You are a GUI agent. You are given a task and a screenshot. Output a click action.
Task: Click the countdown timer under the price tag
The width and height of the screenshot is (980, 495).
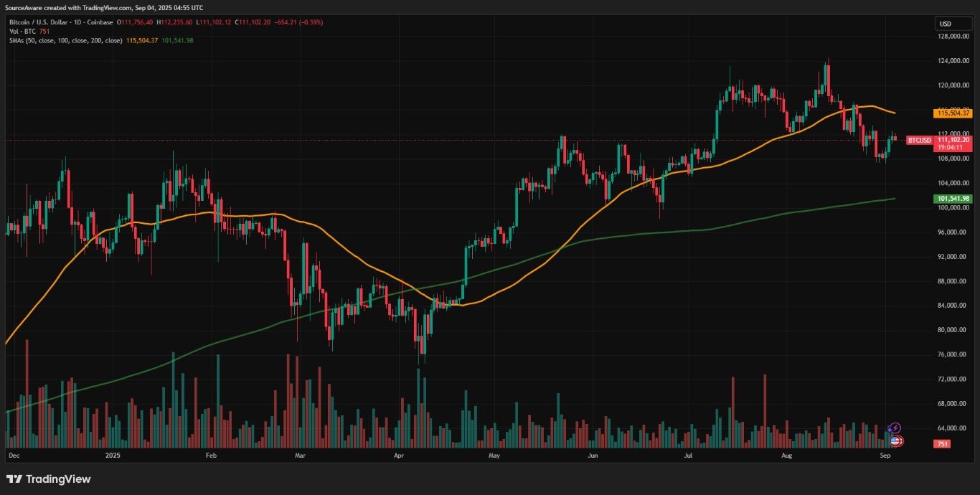point(952,147)
